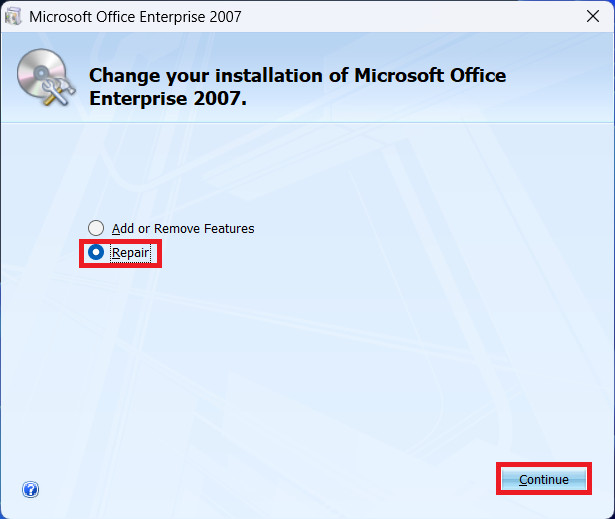The height and width of the screenshot is (519, 615).
Task: Click the Office setup icon in the title bar
Action: pos(14,16)
